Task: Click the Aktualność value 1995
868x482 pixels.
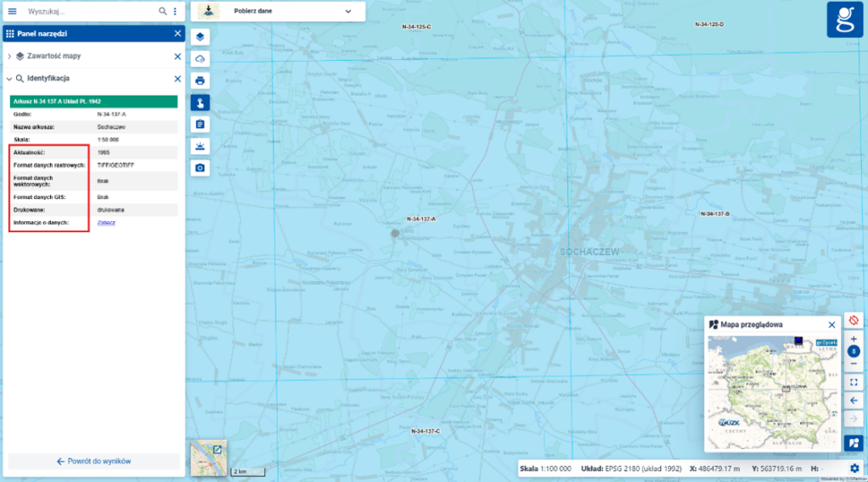Action: pyautogui.click(x=103, y=152)
